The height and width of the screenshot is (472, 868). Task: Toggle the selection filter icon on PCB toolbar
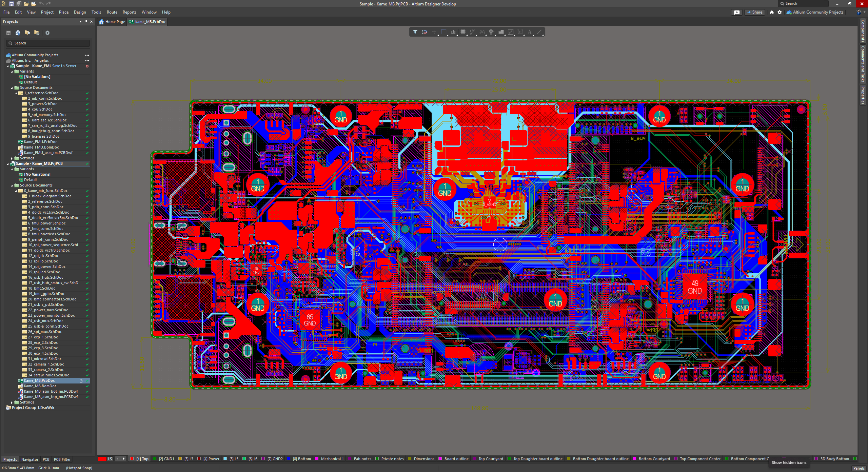pos(415,32)
